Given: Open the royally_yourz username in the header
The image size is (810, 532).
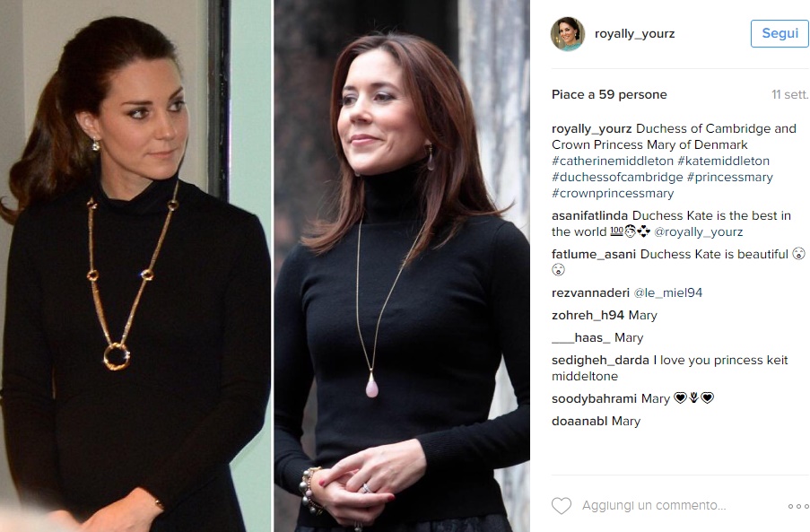Looking at the screenshot, I should click(634, 34).
